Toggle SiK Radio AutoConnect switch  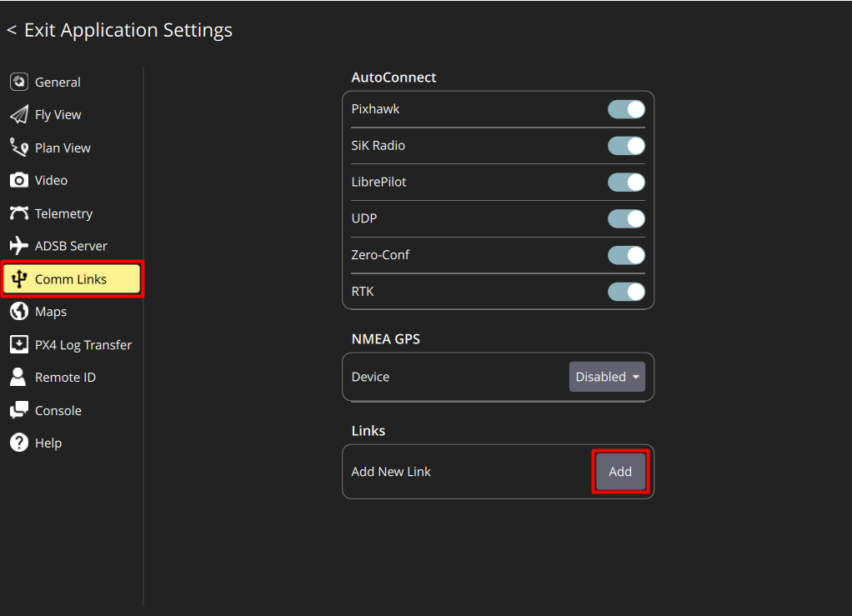[x=626, y=146]
